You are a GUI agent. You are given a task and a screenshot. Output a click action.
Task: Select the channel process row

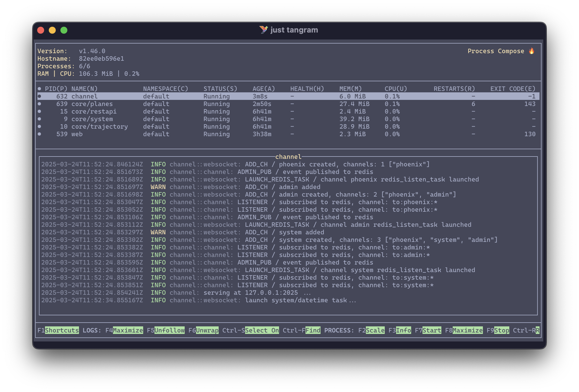288,96
